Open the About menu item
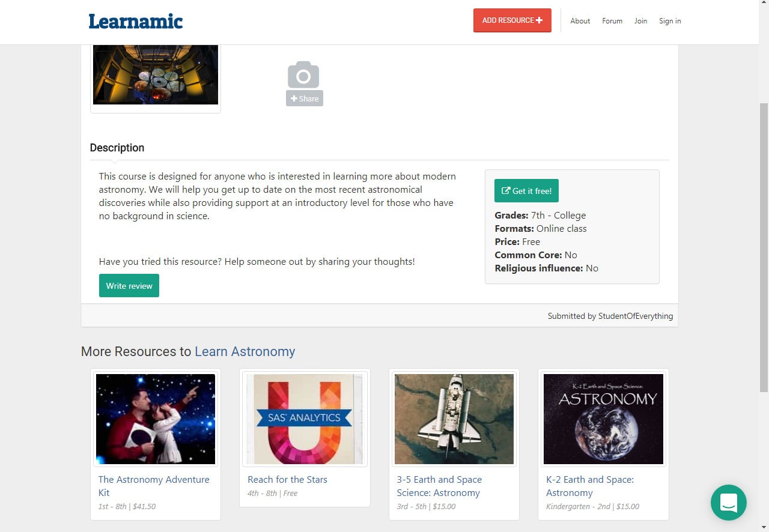This screenshot has width=769, height=532. [580, 21]
